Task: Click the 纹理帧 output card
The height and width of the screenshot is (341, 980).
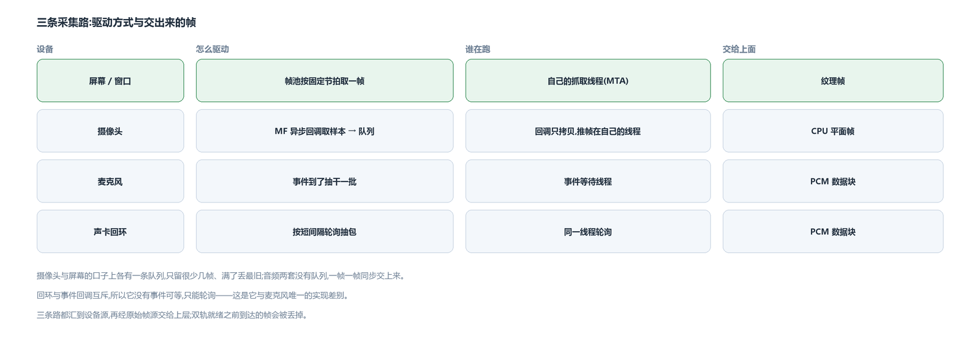Action: (x=833, y=80)
